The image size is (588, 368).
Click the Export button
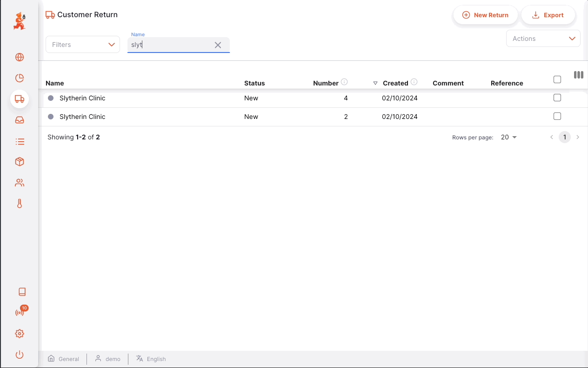(548, 15)
